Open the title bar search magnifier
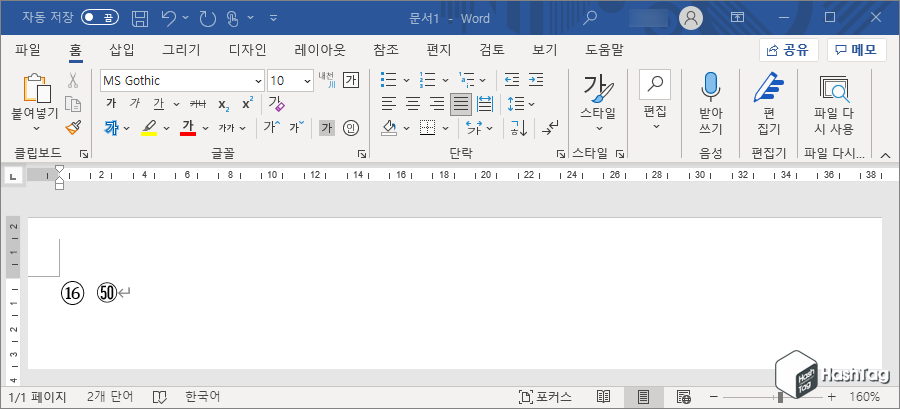Viewport: 900px width, 409px height. 589,18
